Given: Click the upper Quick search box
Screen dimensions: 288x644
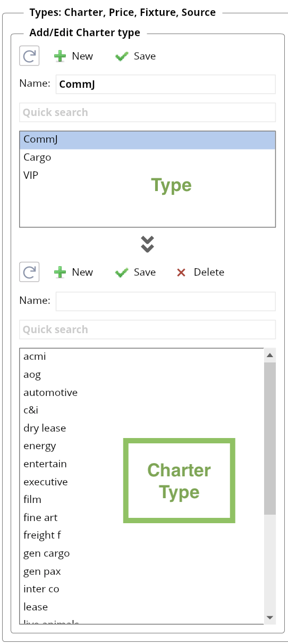Looking at the screenshot, I should pos(147,112).
